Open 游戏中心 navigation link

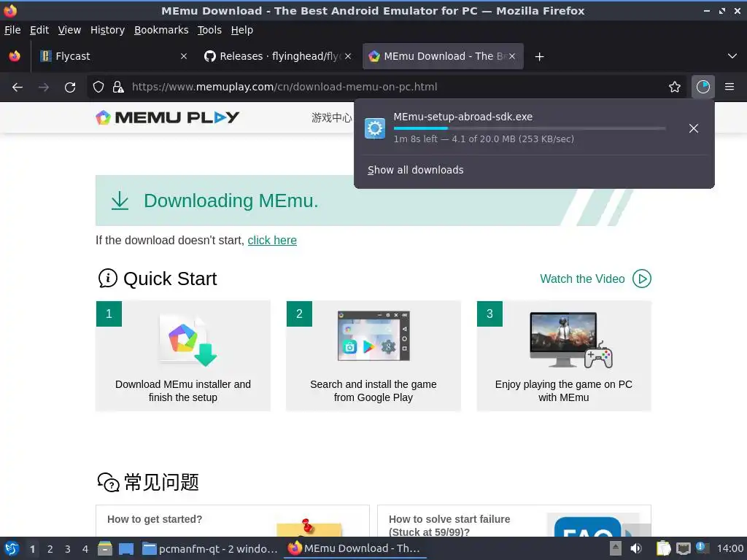332,117
